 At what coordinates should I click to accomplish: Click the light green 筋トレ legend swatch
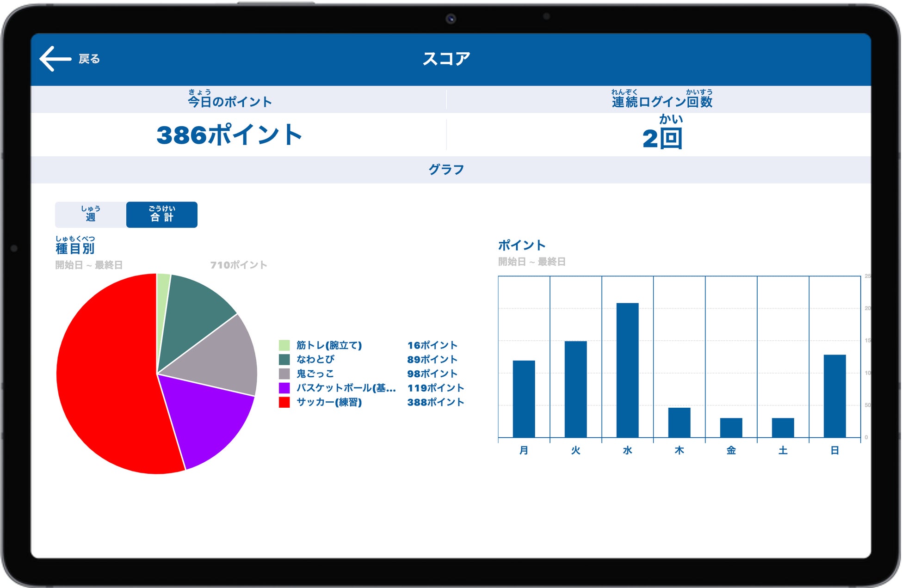click(284, 345)
